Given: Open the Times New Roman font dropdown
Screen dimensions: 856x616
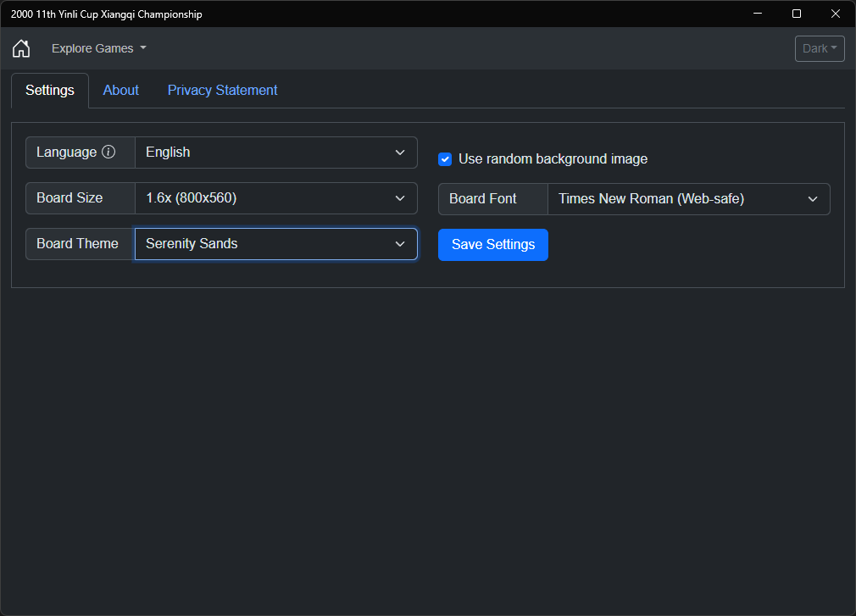Looking at the screenshot, I should pyautogui.click(x=689, y=199).
